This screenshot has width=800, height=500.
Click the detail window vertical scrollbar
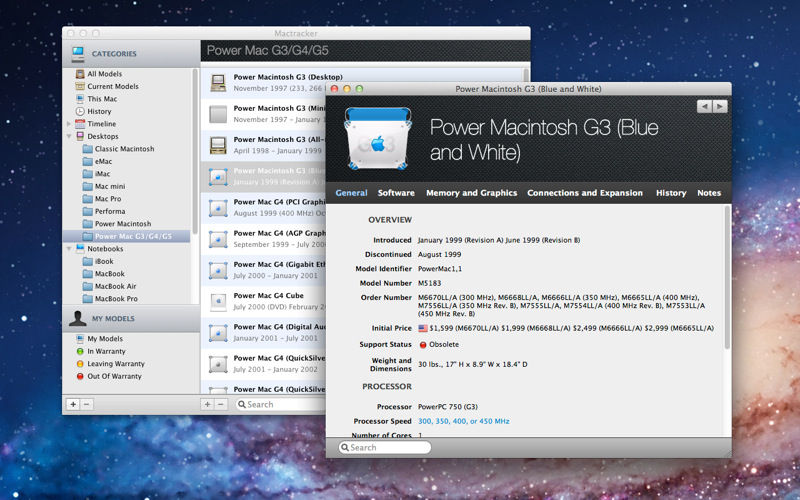coord(727,278)
